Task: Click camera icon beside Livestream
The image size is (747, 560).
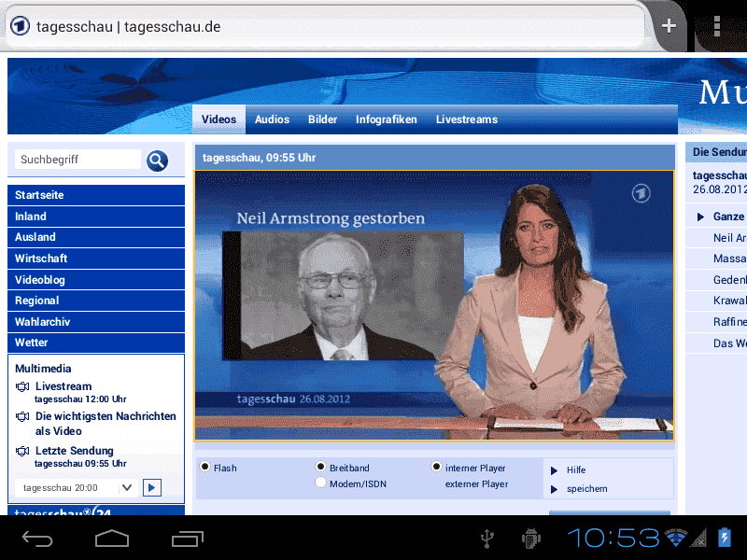Action: [x=22, y=386]
